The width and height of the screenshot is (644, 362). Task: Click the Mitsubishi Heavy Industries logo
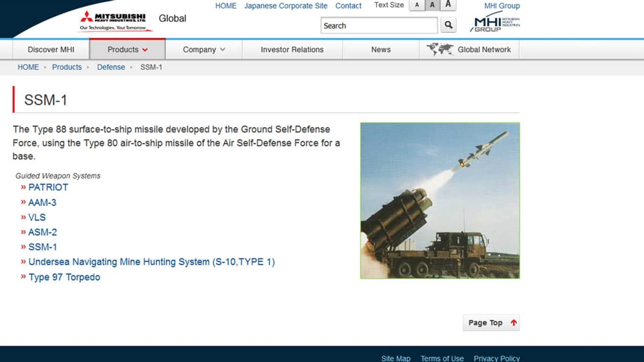click(116, 21)
